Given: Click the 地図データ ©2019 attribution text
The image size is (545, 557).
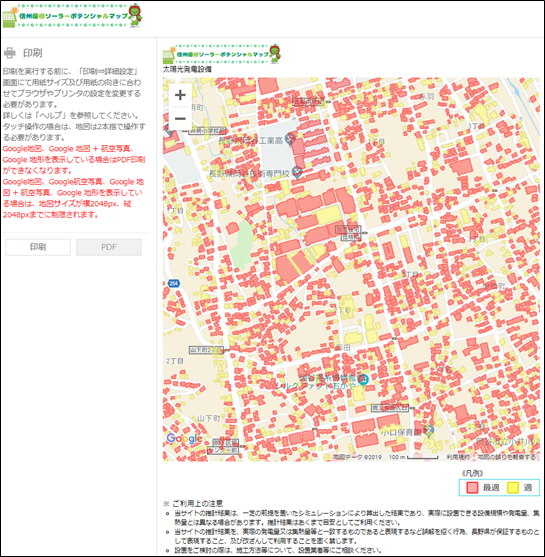Looking at the screenshot, I should pyautogui.click(x=357, y=457).
